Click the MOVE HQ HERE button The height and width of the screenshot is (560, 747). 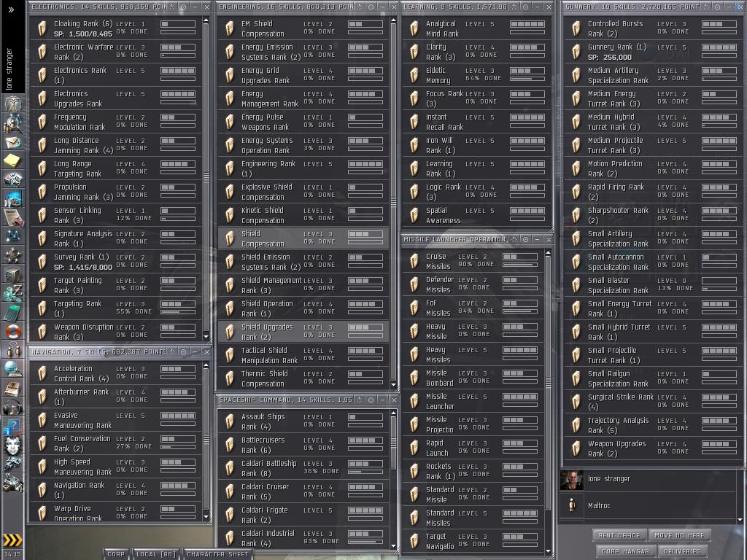click(679, 535)
